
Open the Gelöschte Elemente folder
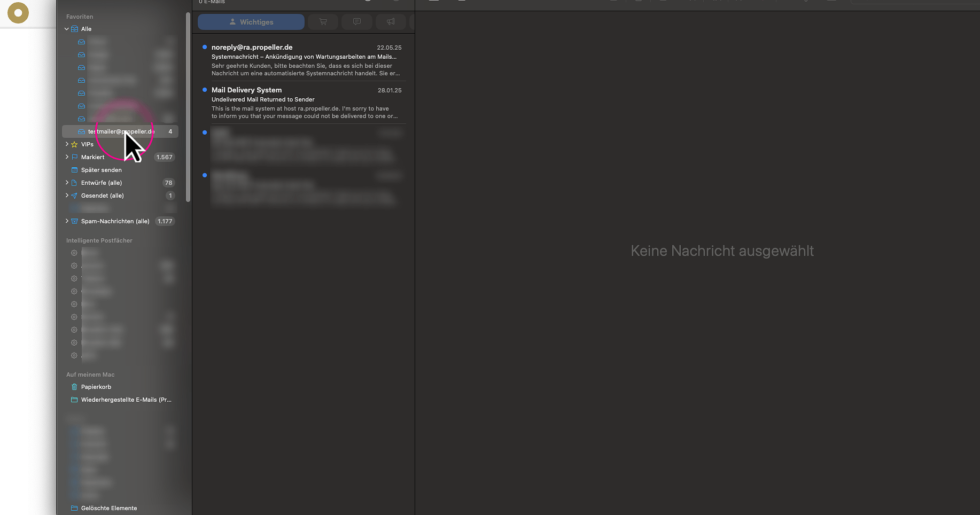coord(109,508)
